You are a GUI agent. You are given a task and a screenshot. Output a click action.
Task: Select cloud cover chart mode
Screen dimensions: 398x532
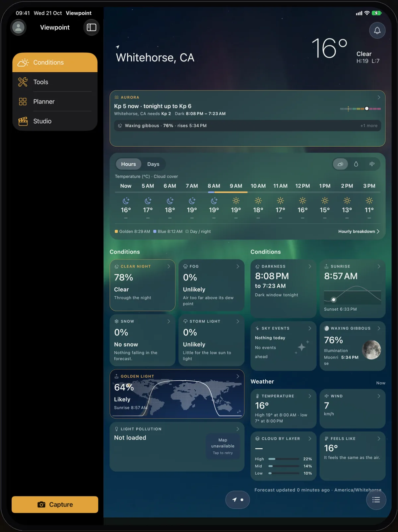(340, 164)
